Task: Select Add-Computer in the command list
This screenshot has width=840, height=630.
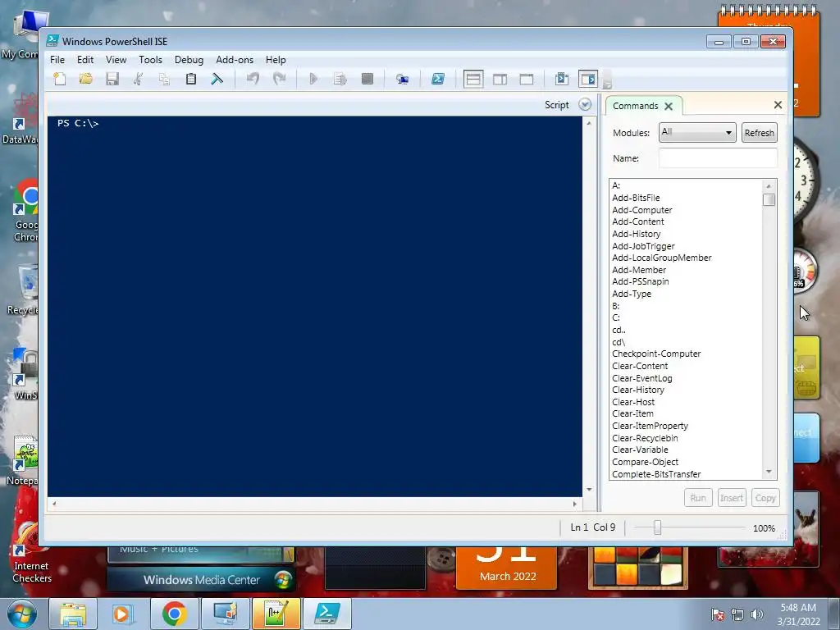Action: tap(641, 210)
